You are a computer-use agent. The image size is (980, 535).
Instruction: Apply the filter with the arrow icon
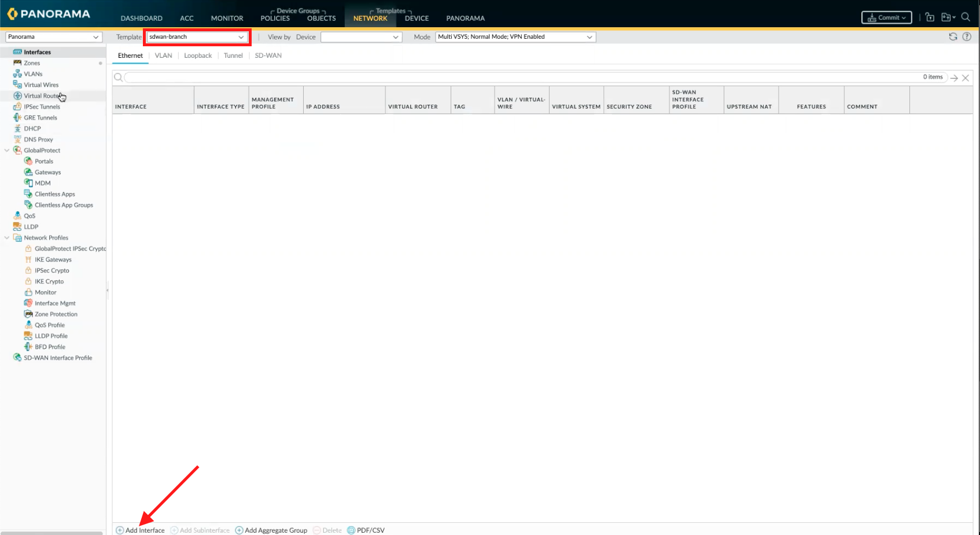pos(954,78)
